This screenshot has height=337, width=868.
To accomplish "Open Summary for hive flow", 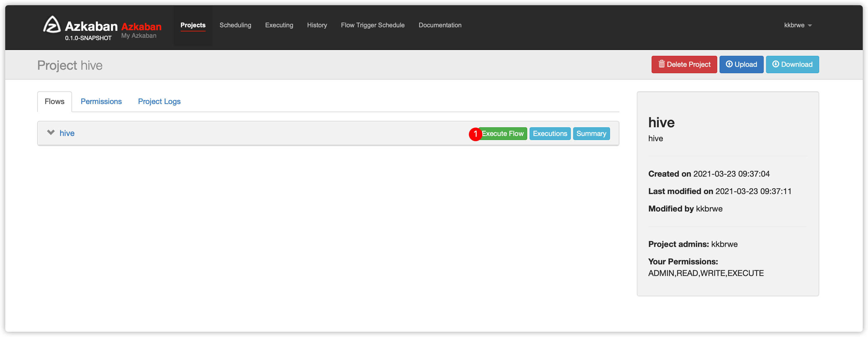I will pos(591,133).
